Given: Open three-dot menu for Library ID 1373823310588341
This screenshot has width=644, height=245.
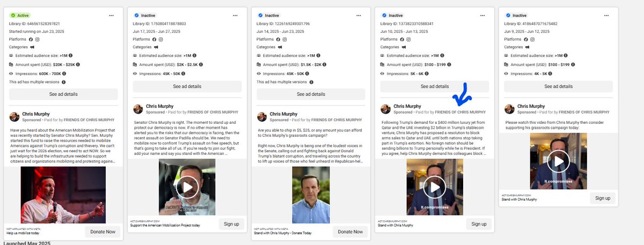Looking at the screenshot, I should (x=483, y=16).
